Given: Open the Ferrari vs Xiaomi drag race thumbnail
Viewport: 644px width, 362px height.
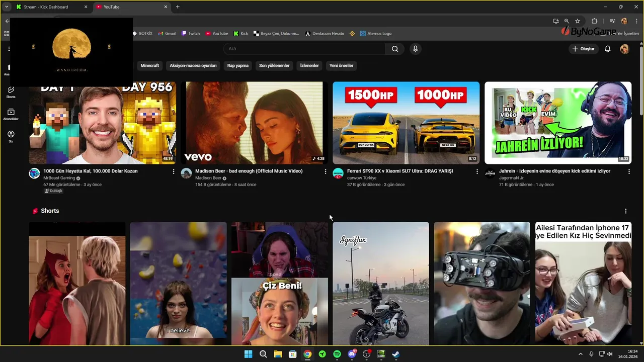Looking at the screenshot, I should pos(406,123).
